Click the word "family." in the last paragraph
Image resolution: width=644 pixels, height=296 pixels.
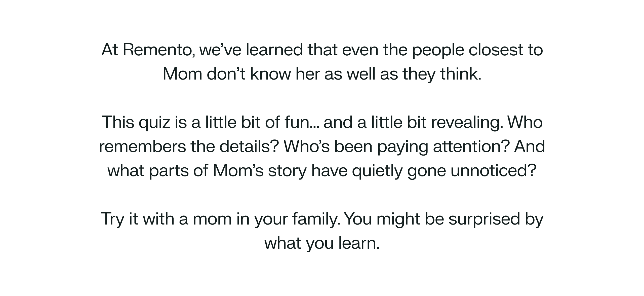coord(316,219)
